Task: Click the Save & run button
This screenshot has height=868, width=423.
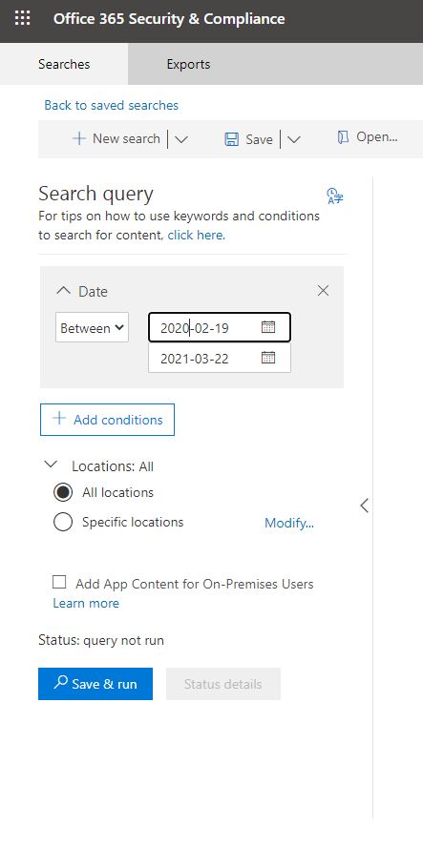Action: (95, 684)
